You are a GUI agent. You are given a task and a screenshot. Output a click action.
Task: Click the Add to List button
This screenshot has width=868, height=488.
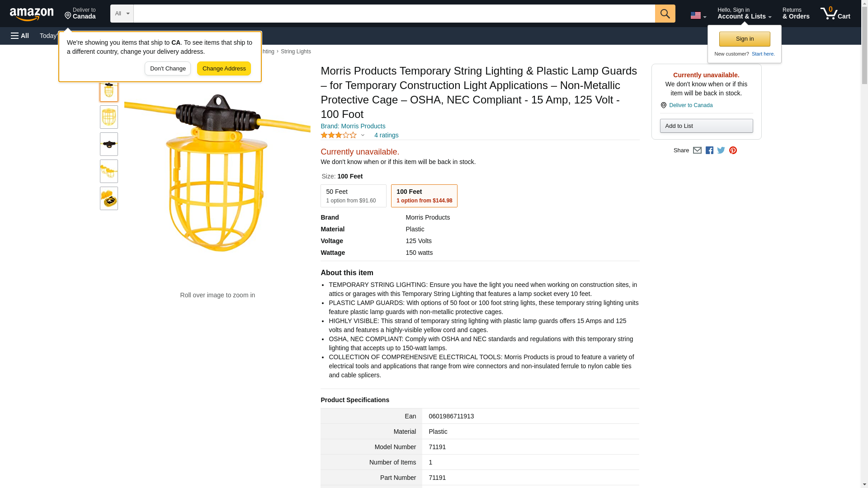(x=706, y=126)
